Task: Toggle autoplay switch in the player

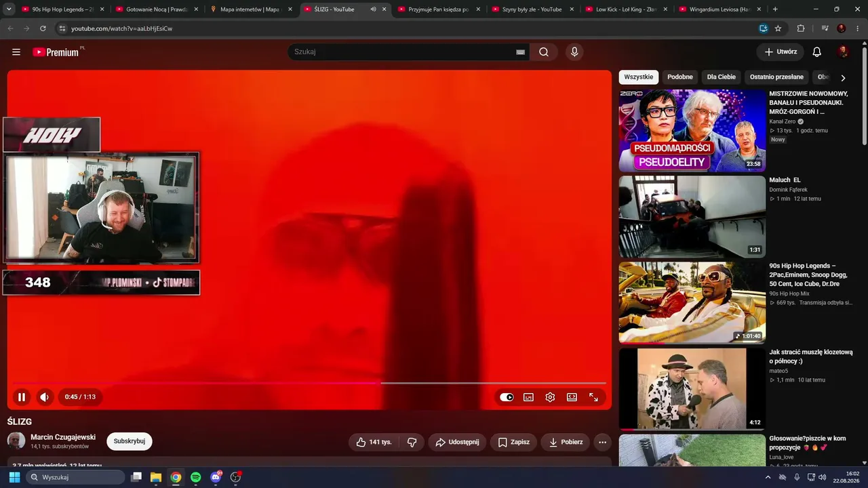Action: coord(507,397)
